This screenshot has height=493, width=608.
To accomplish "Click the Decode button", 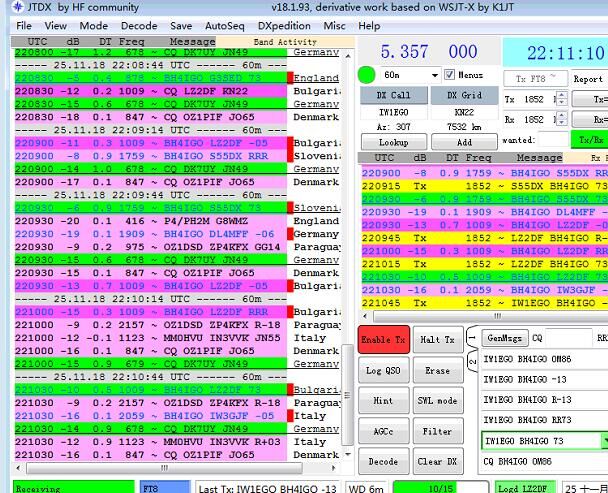I will (383, 461).
